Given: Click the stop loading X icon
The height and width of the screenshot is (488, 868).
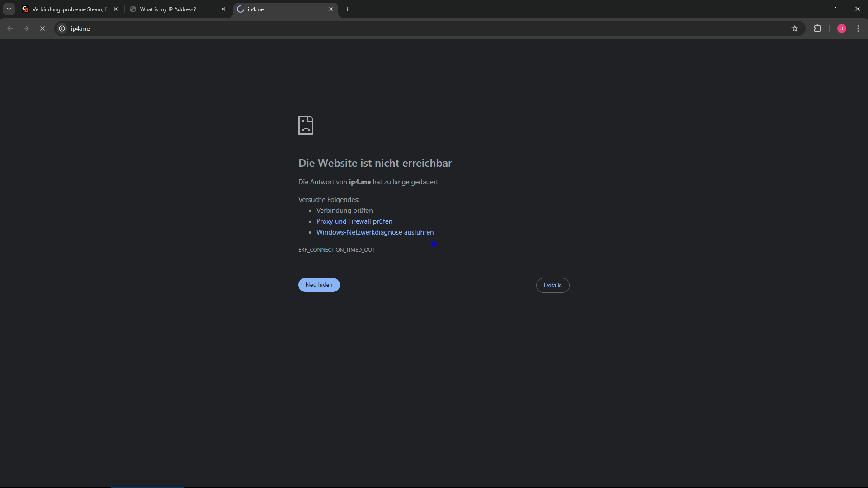Looking at the screenshot, I should (42, 28).
